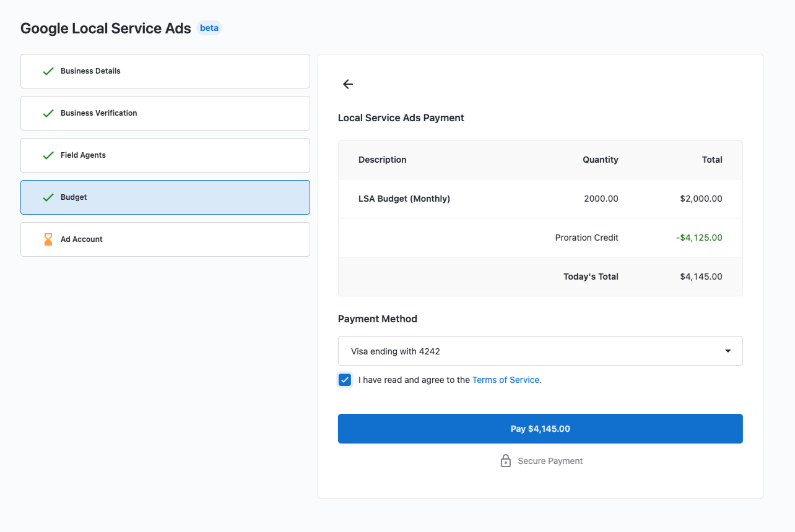Uncheck the Terms of Service agreement checkbox
This screenshot has height=532, width=795.
pos(345,380)
